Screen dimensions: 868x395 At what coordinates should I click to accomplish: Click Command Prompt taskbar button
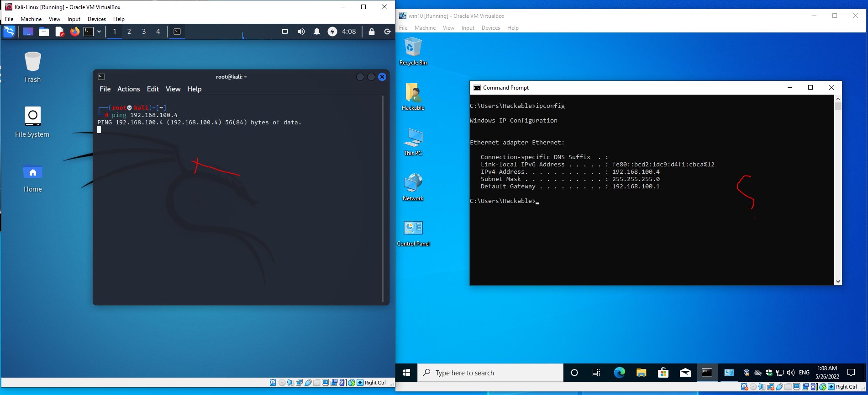point(707,373)
